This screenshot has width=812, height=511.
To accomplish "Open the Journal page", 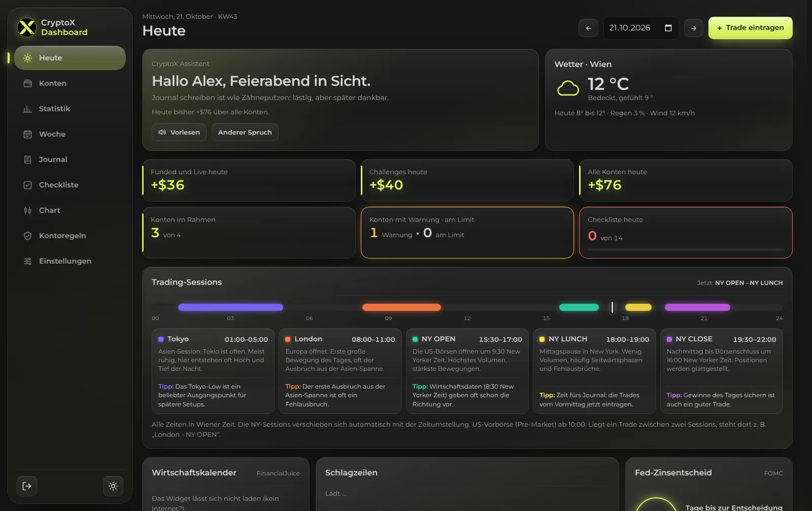I will point(70,159).
